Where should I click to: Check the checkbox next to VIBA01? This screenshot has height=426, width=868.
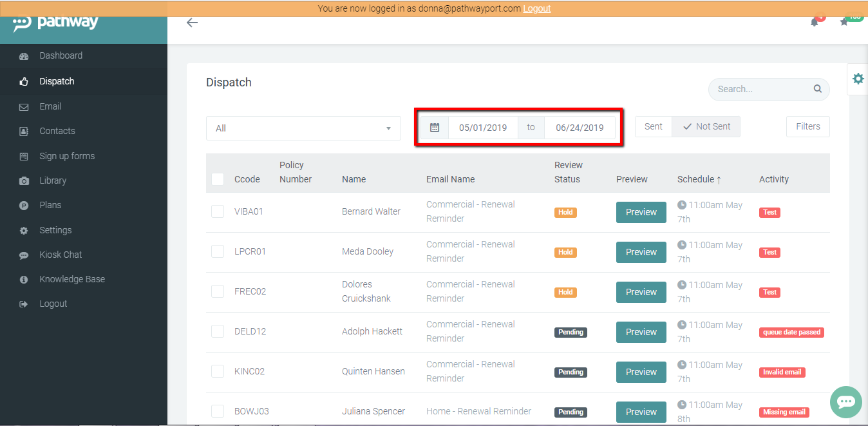click(217, 211)
